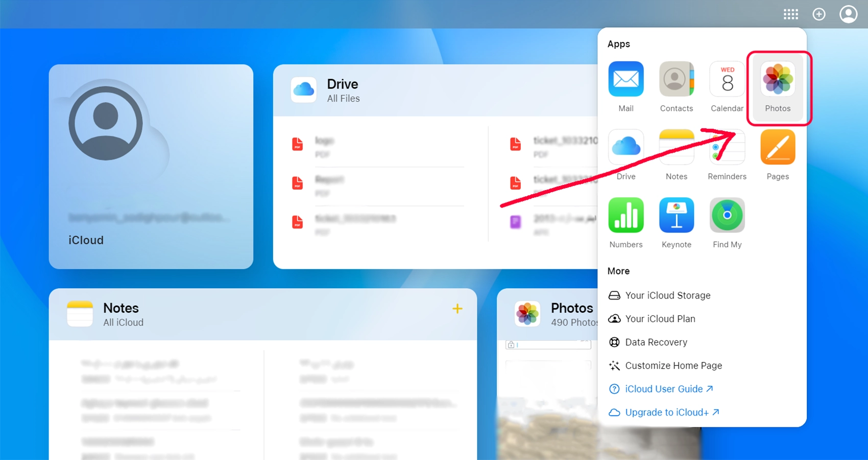
Task: Select Your iCloud Storage
Action: pyautogui.click(x=667, y=295)
